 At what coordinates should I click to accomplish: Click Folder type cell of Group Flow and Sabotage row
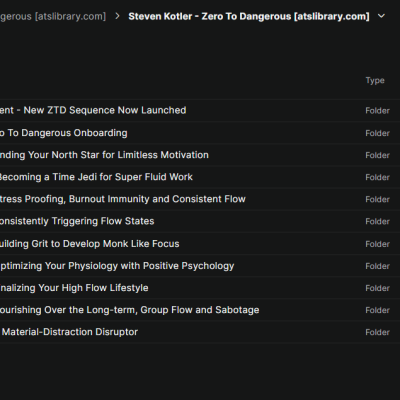(377, 310)
